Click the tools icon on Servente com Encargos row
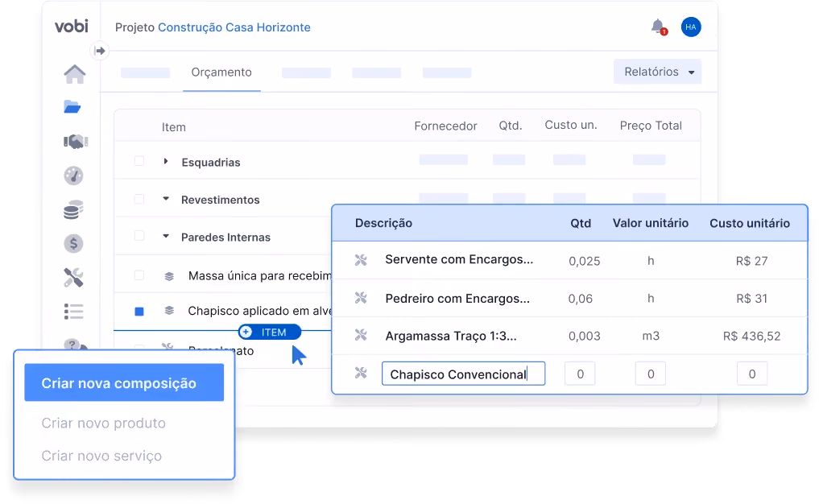This screenshot has width=819, height=504. click(x=361, y=260)
